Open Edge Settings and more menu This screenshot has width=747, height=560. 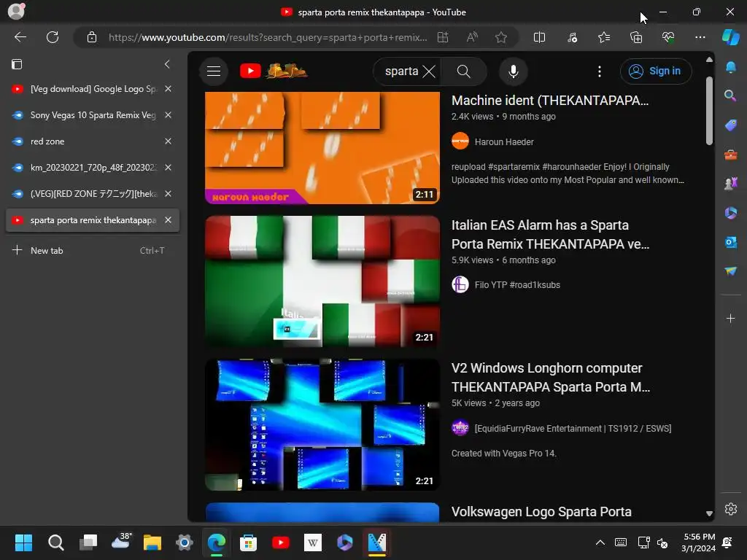coord(700,37)
